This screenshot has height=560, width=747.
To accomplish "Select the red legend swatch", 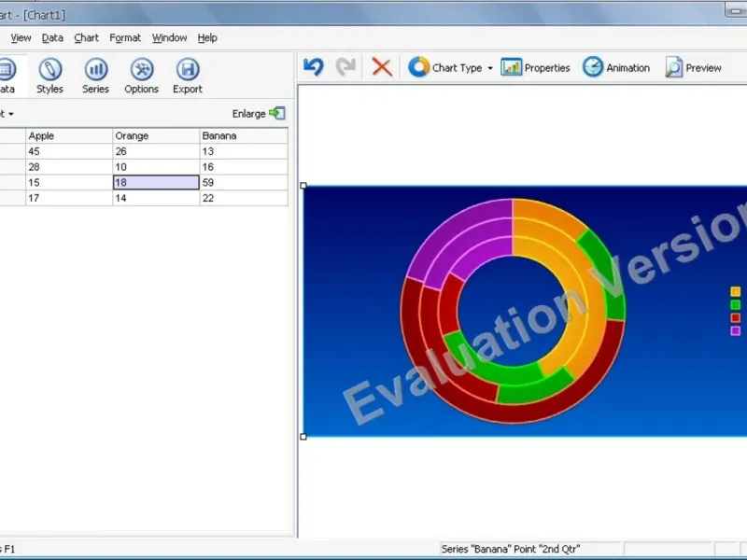I will click(x=736, y=317).
